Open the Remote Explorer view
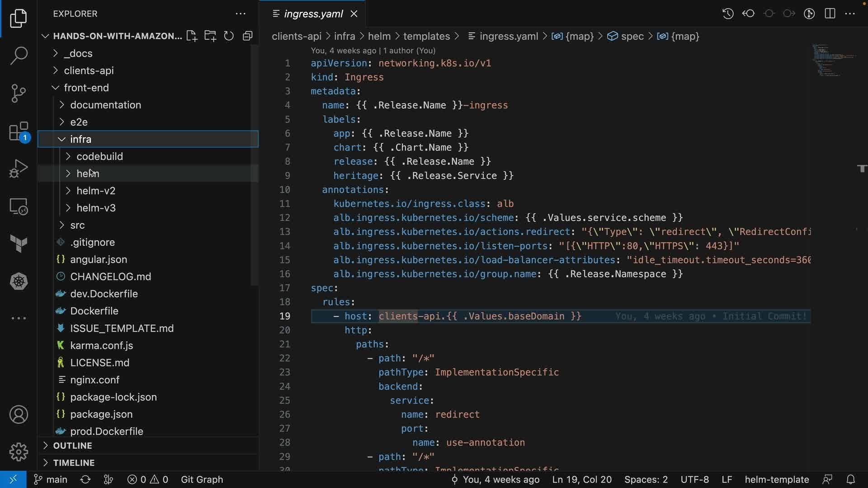868x488 pixels. click(19, 206)
